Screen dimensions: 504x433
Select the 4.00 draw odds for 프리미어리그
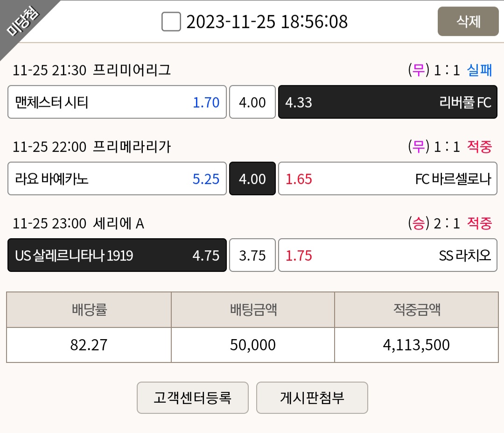(x=252, y=102)
